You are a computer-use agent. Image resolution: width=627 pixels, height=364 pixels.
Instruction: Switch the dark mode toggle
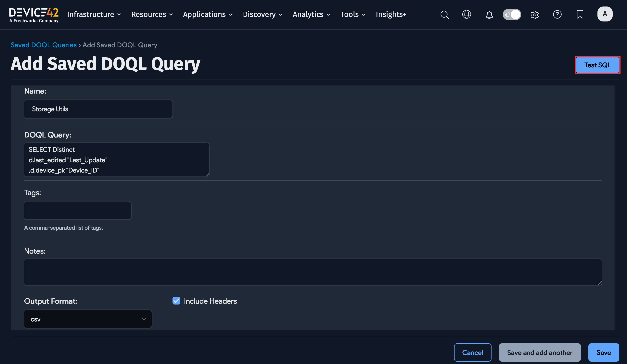[512, 14]
